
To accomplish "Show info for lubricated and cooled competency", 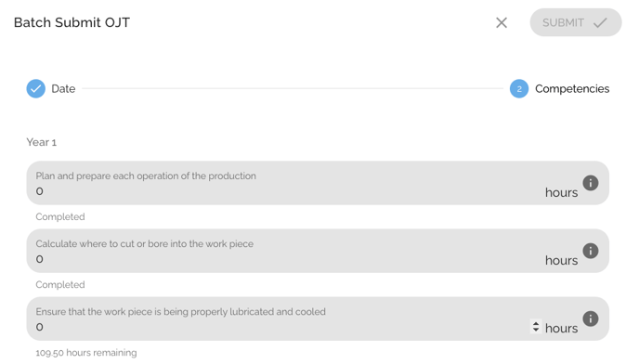I will click(590, 318).
